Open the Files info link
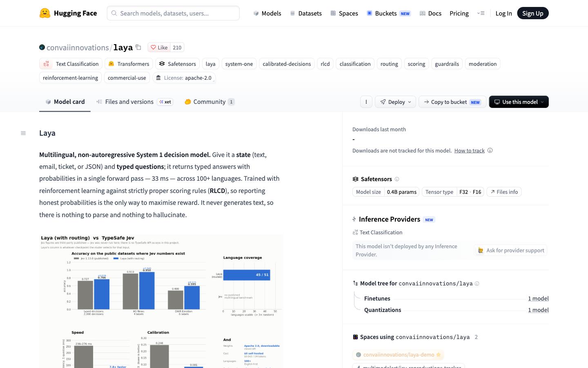The width and height of the screenshot is (588, 368). [504, 192]
